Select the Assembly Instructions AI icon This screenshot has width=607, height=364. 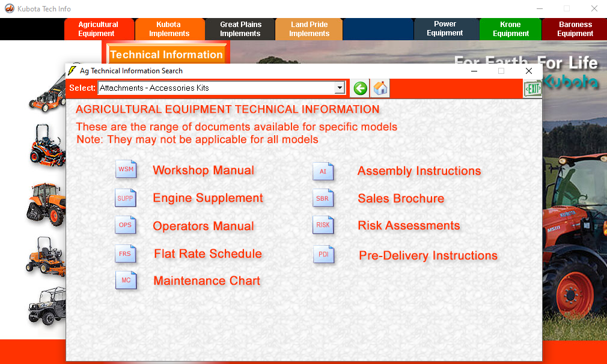click(x=323, y=171)
